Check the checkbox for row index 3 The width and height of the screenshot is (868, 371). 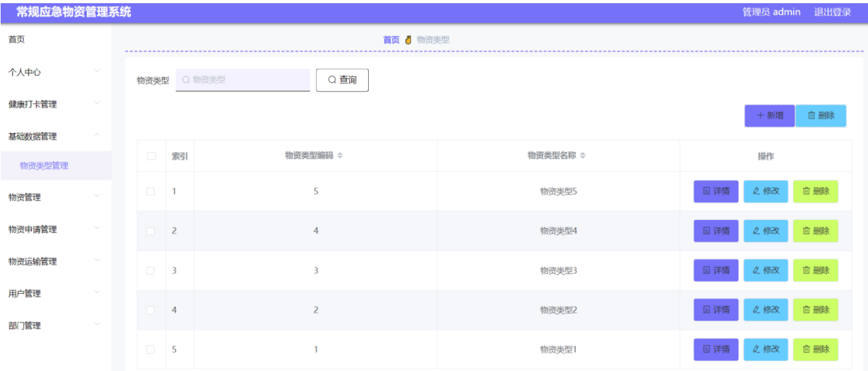(x=151, y=270)
